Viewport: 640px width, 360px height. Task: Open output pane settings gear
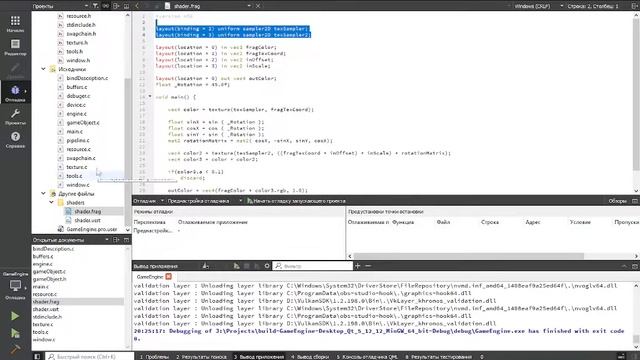(267, 266)
